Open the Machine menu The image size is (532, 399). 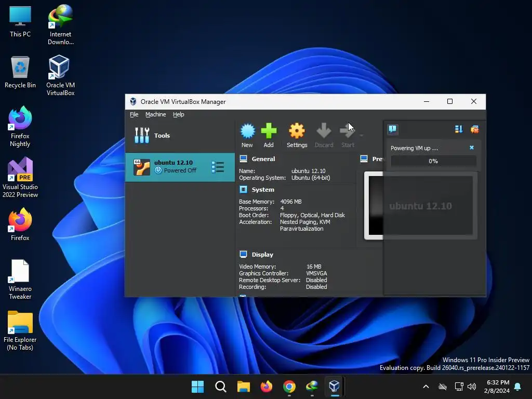(156, 114)
